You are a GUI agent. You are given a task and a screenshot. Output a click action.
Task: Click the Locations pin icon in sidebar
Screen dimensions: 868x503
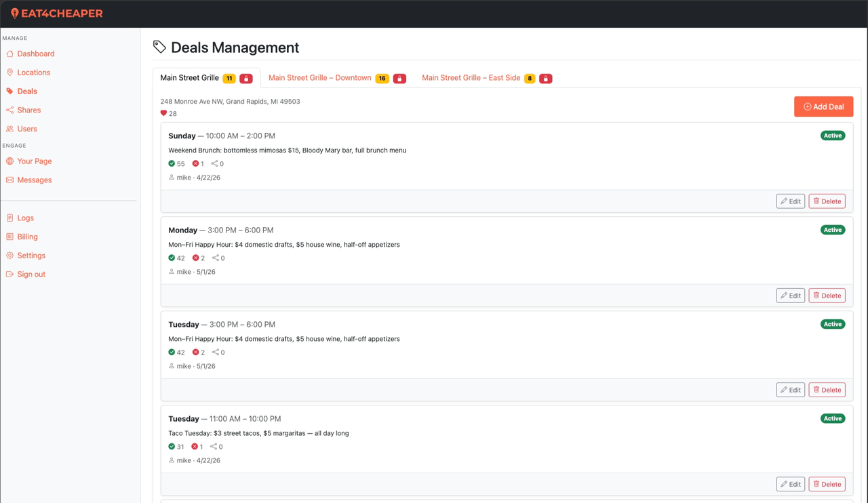[9, 73]
